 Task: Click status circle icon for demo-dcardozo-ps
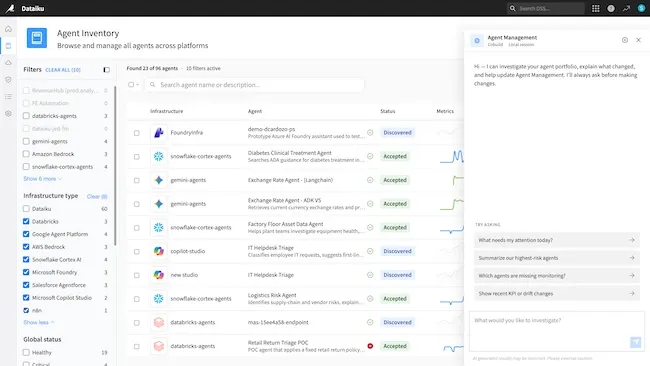pos(370,133)
